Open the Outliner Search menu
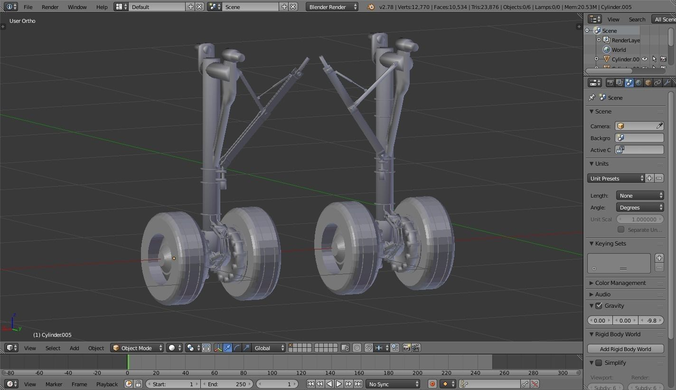This screenshot has width=676, height=390. (x=637, y=19)
